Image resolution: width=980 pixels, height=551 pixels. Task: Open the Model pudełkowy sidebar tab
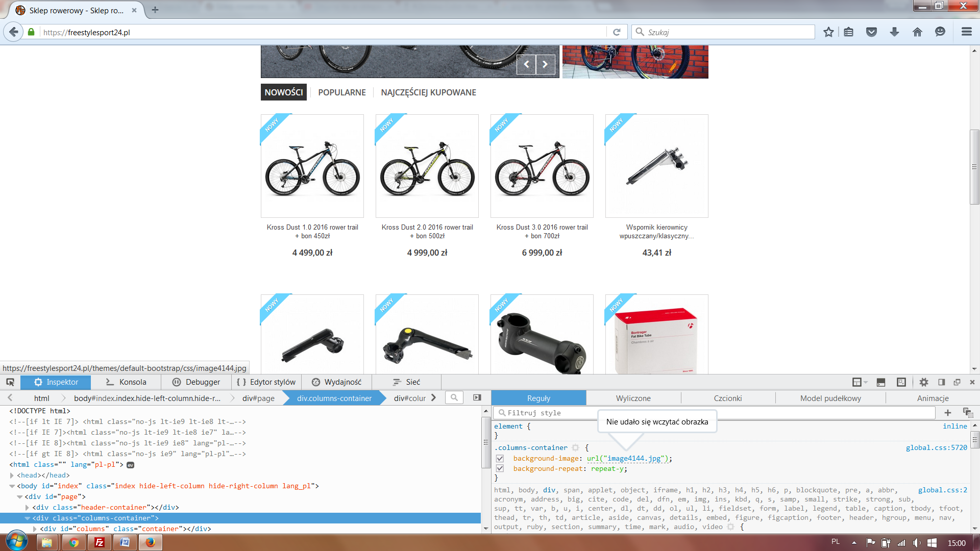tap(830, 398)
